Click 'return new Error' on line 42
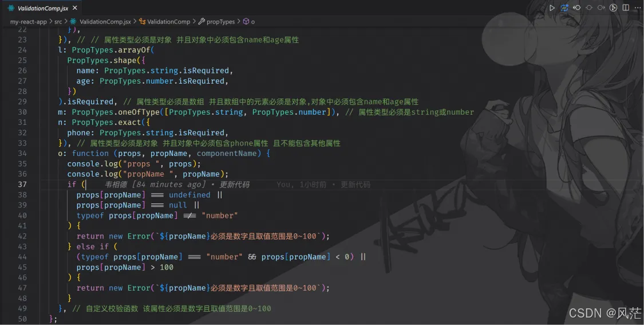Screen dimensions: 644x325 113,236
